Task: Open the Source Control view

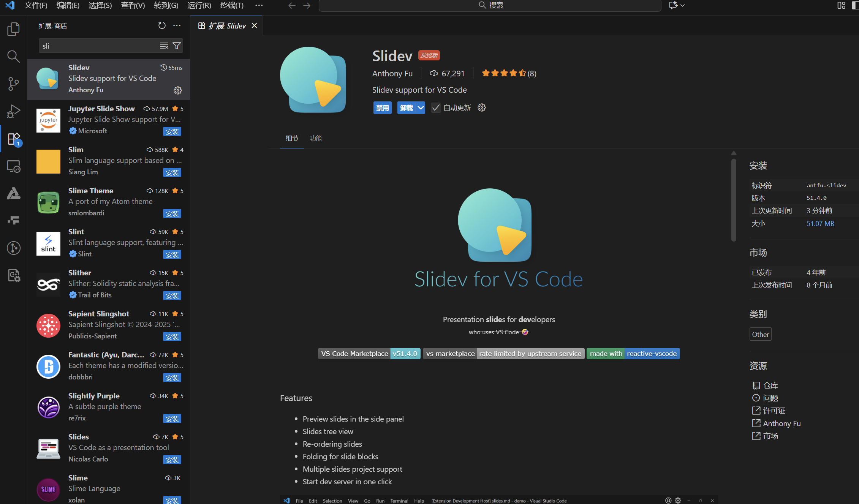Action: (13, 84)
